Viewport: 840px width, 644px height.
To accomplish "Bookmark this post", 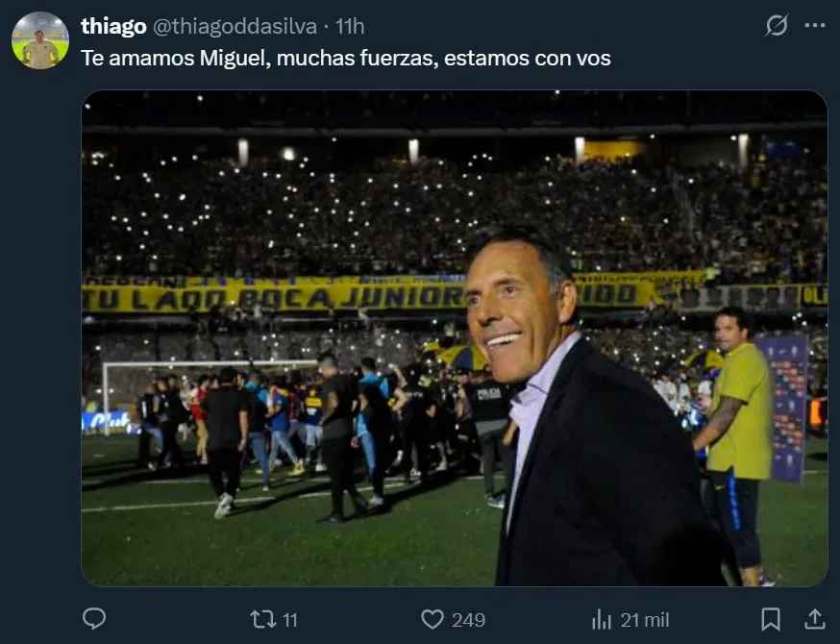I will pos(771,619).
